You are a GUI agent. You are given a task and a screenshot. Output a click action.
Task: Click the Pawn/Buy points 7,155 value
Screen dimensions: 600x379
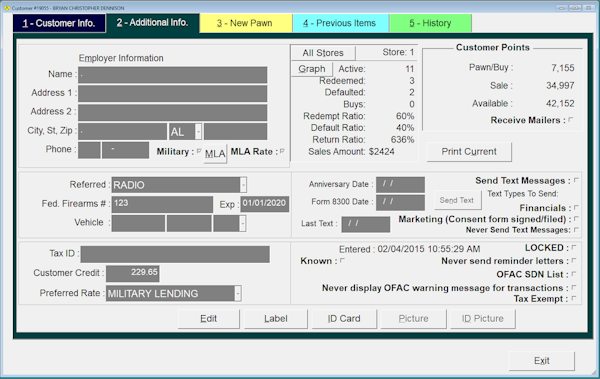pos(562,68)
